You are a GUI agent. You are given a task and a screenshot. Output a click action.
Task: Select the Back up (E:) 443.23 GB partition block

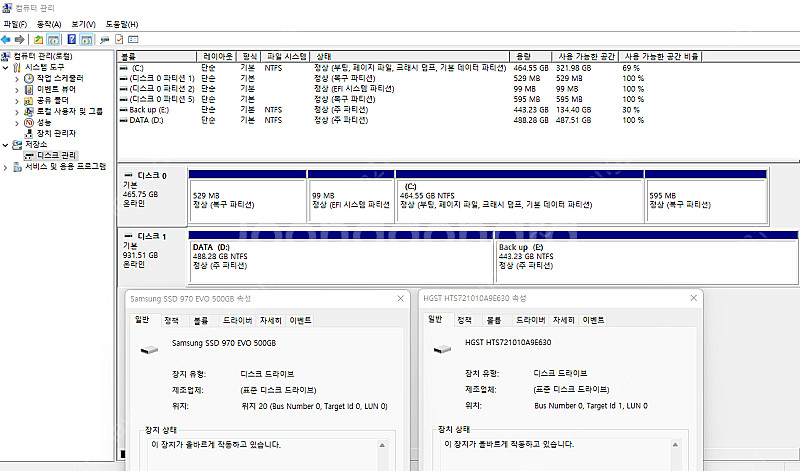(x=646, y=257)
